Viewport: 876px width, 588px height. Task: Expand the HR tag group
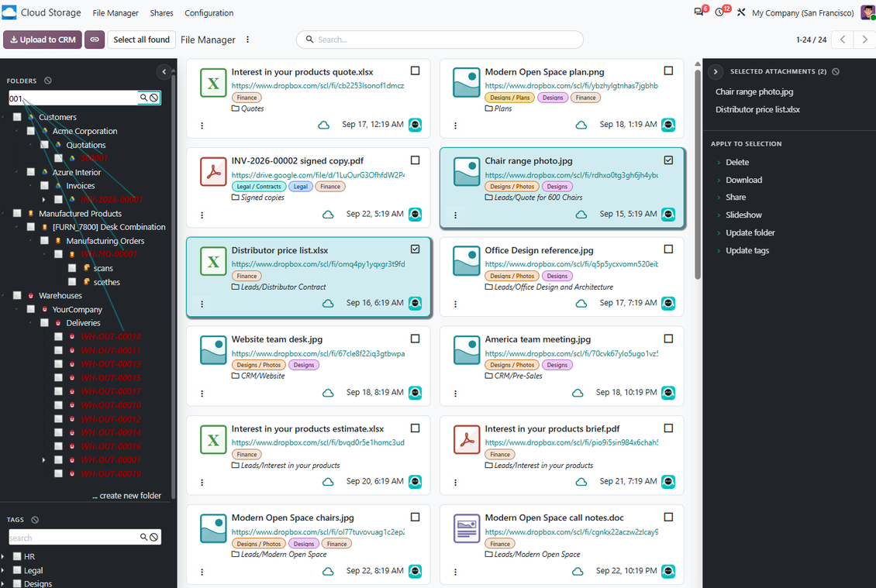(x=3, y=556)
